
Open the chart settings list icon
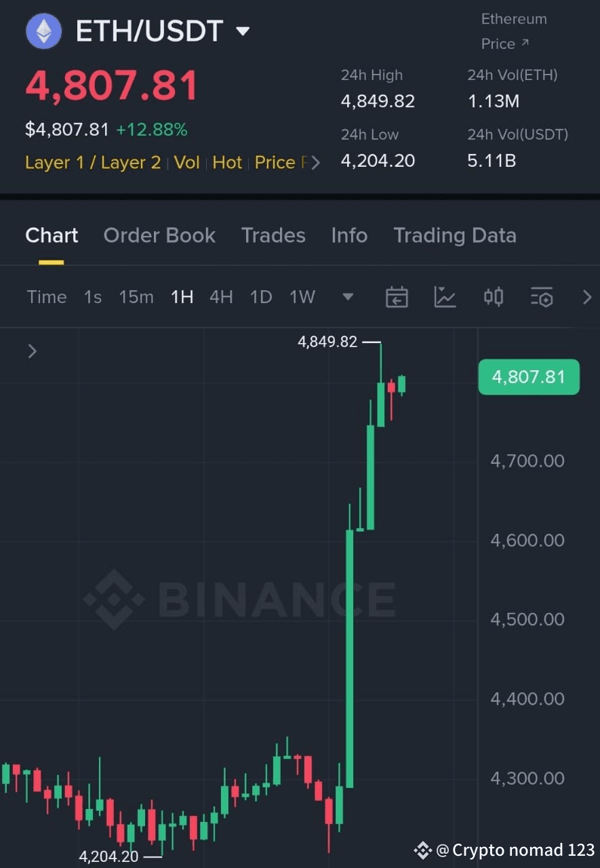point(542,297)
